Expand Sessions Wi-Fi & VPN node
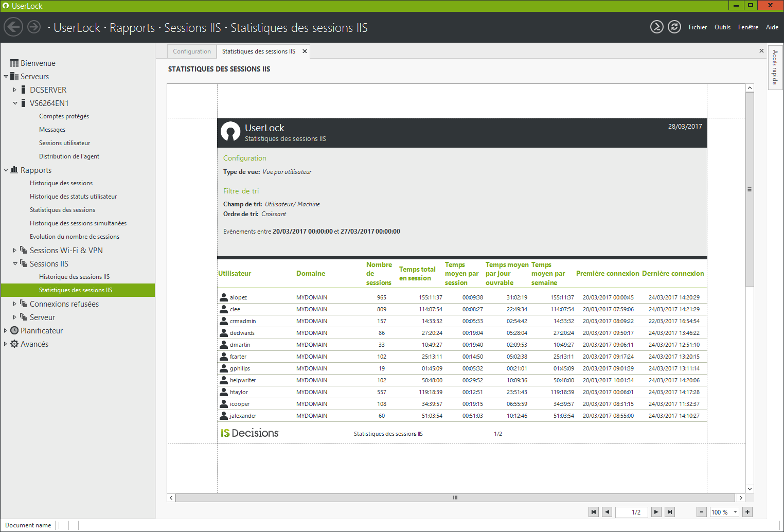Viewport: 784px width, 532px height. (15, 250)
